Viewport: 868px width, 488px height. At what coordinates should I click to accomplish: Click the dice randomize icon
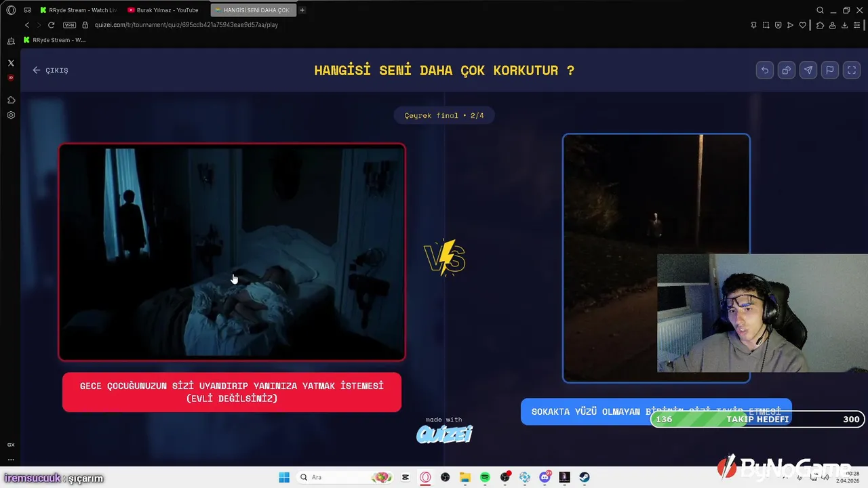click(787, 70)
